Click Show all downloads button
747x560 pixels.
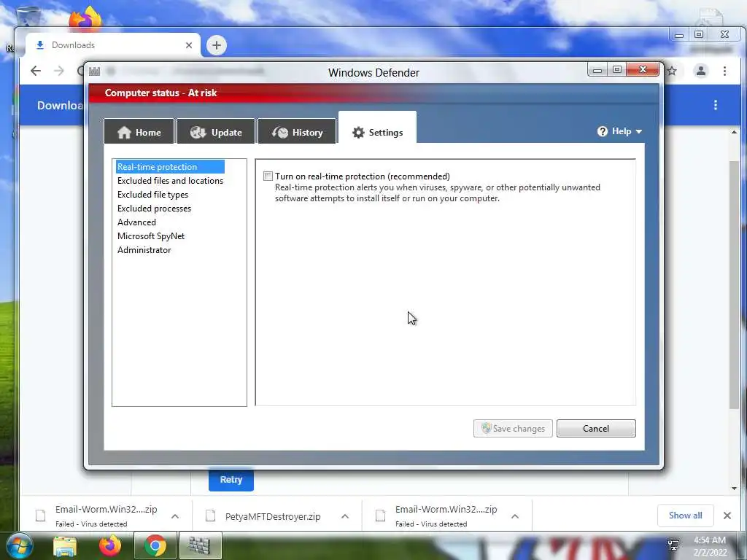pyautogui.click(x=685, y=516)
